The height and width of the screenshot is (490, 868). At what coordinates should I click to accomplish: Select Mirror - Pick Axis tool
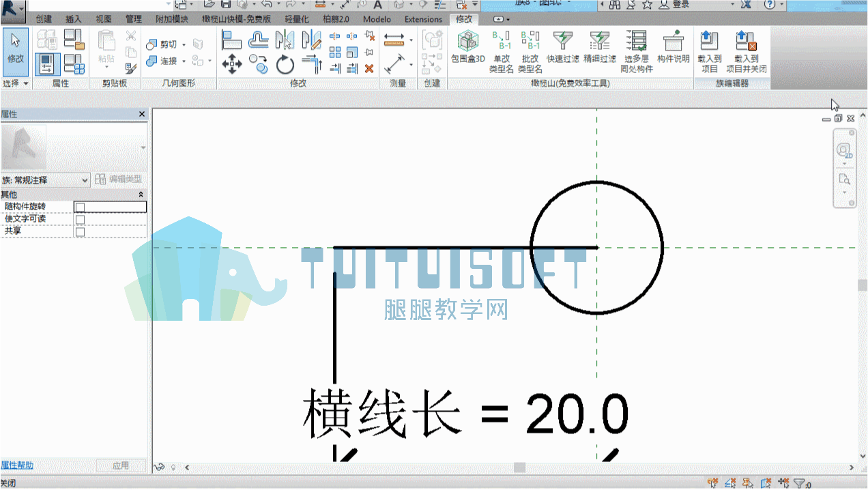pos(285,40)
